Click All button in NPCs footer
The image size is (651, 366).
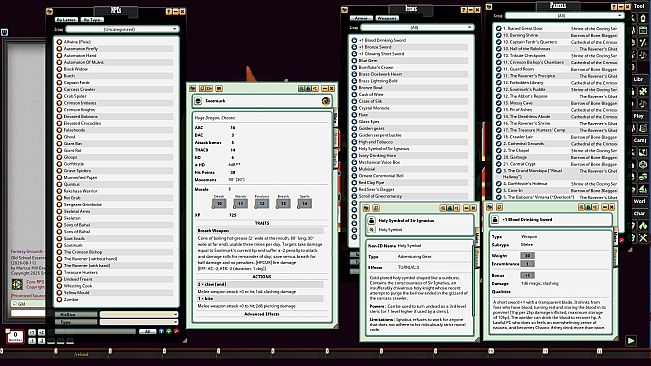147,331
